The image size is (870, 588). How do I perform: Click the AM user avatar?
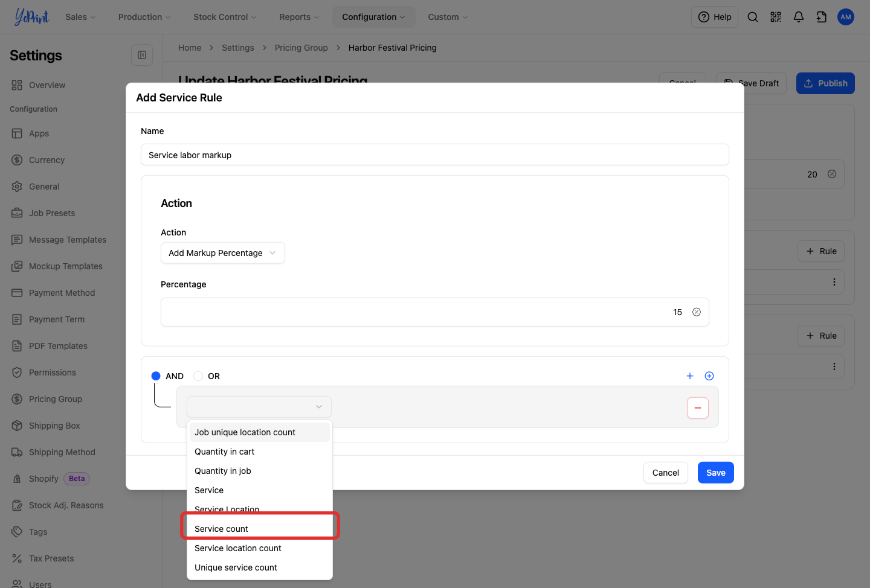point(846,17)
